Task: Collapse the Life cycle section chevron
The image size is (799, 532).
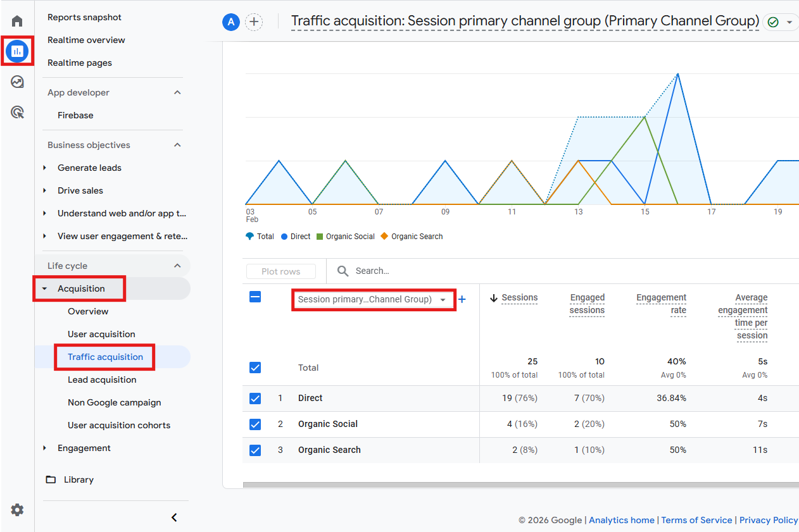Action: click(177, 266)
